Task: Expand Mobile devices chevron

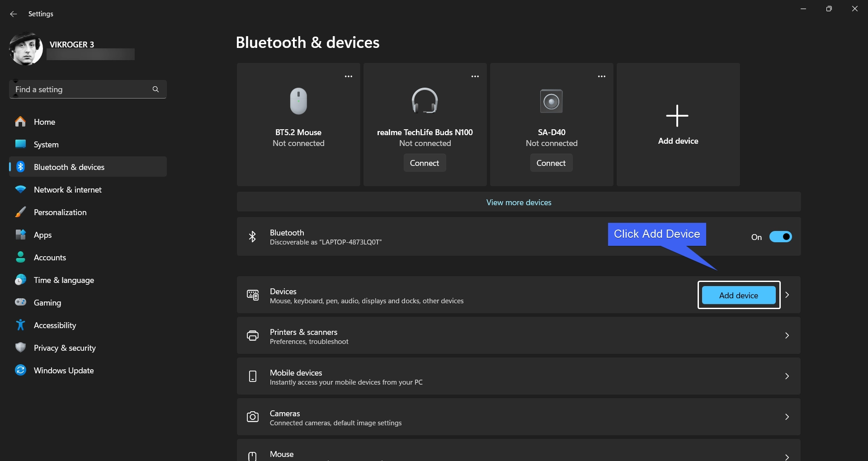Action: pyautogui.click(x=787, y=376)
